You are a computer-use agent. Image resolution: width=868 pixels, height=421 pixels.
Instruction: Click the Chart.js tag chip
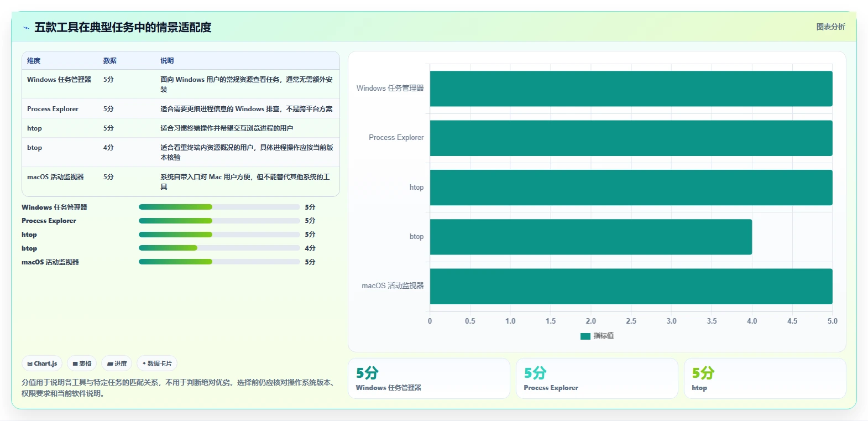click(x=42, y=363)
